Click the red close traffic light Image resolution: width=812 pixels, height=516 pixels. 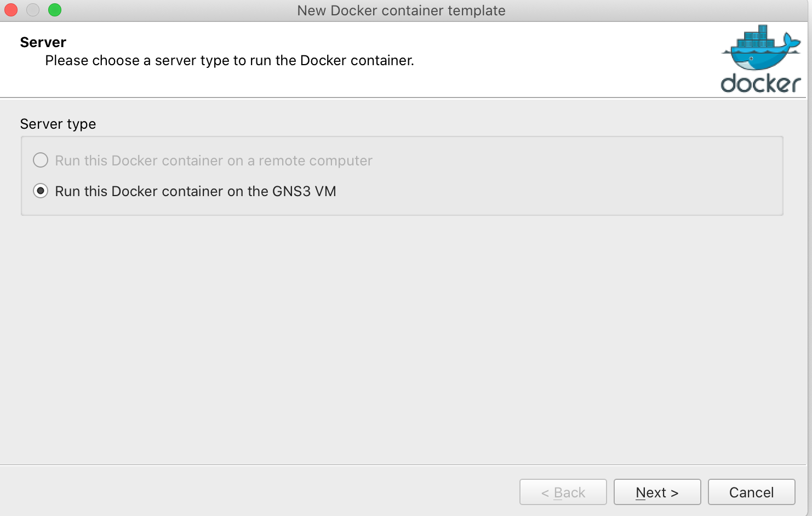point(10,9)
